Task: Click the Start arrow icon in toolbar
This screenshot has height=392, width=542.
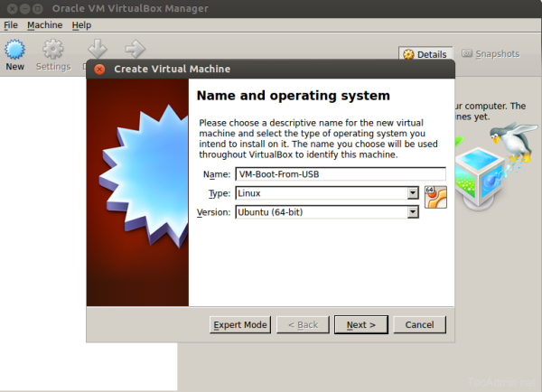Action: pos(135,49)
